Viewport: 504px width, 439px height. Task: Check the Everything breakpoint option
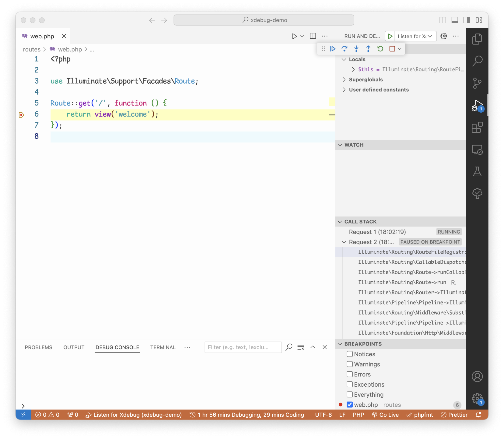(350, 394)
